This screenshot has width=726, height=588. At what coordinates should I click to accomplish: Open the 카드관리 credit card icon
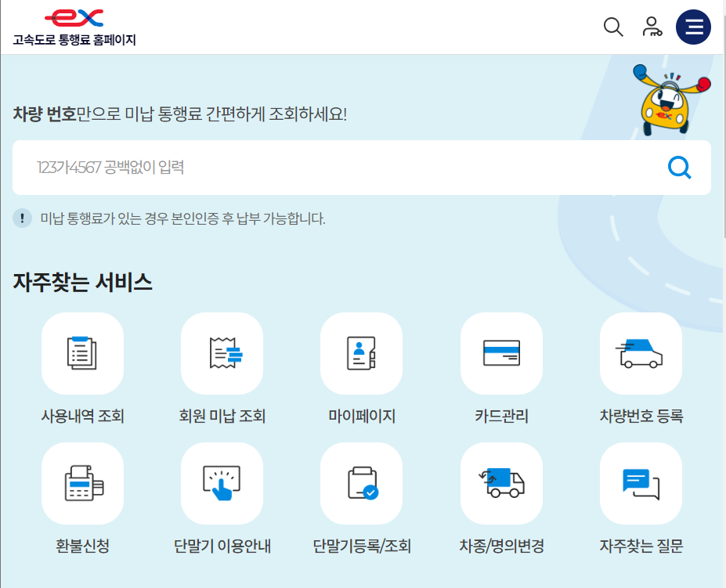pyautogui.click(x=501, y=353)
